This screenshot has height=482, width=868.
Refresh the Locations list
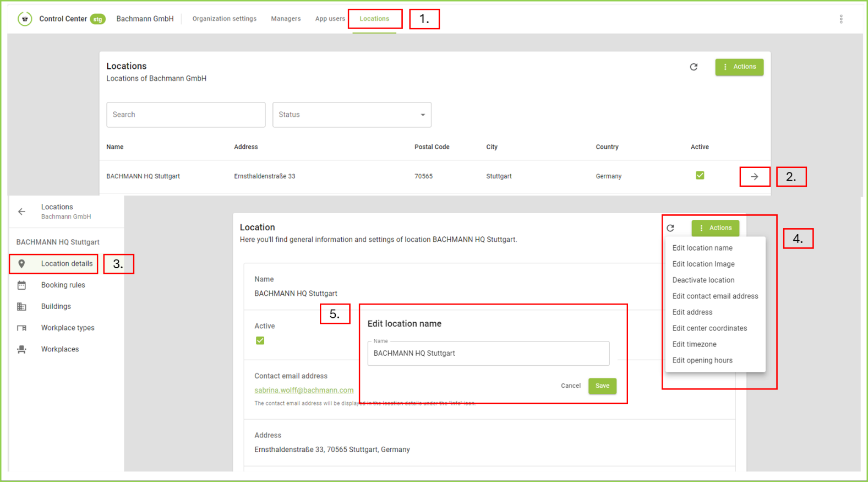pyautogui.click(x=694, y=67)
